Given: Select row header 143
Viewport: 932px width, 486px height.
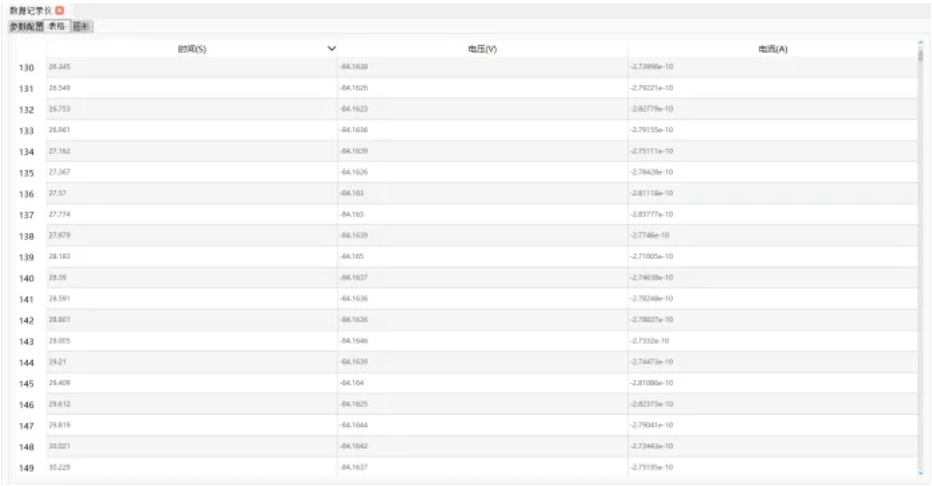Looking at the screenshot, I should (x=28, y=341).
